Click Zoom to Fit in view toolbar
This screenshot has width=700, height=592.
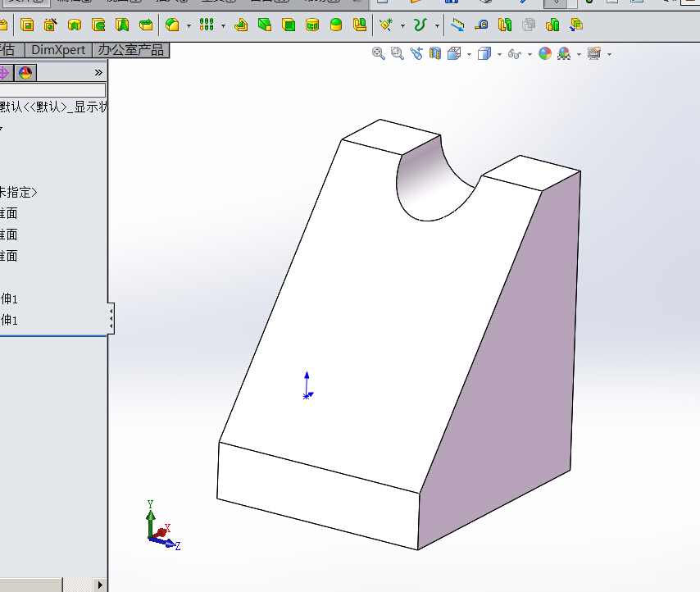click(378, 53)
